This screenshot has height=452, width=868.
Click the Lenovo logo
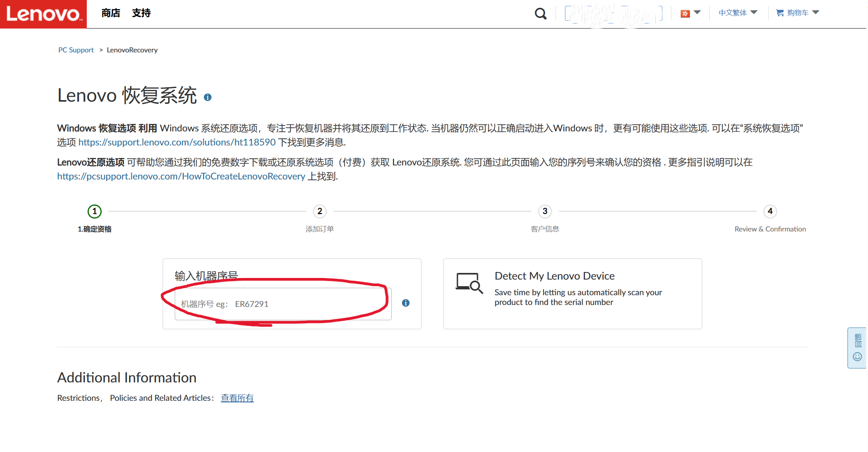pyautogui.click(x=43, y=14)
